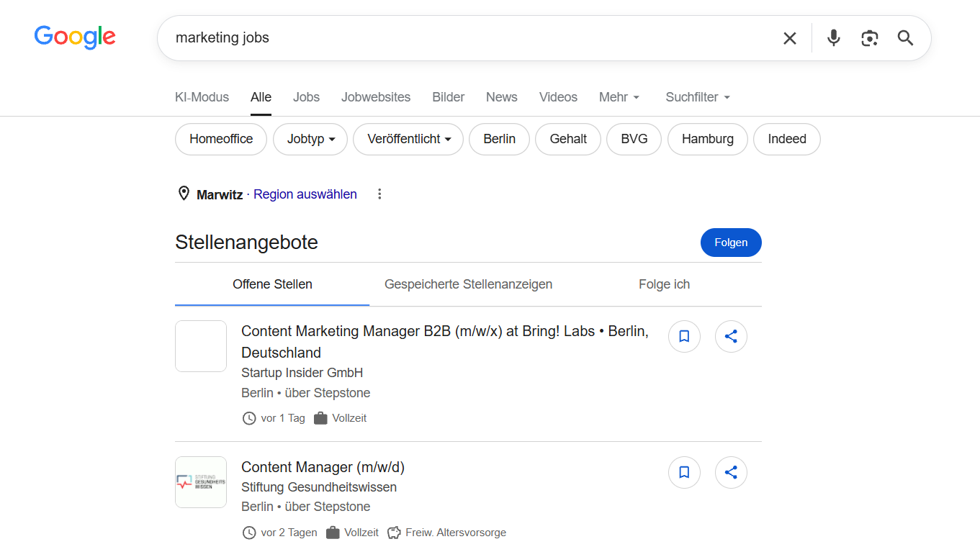The width and height of the screenshot is (980, 552).
Task: Open the Folge ich tab
Action: [664, 284]
